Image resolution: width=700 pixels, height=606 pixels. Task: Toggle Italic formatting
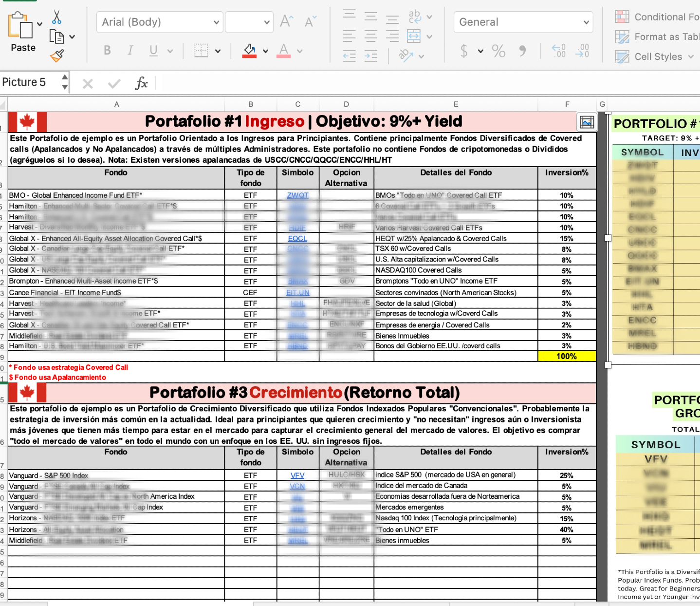click(x=130, y=51)
